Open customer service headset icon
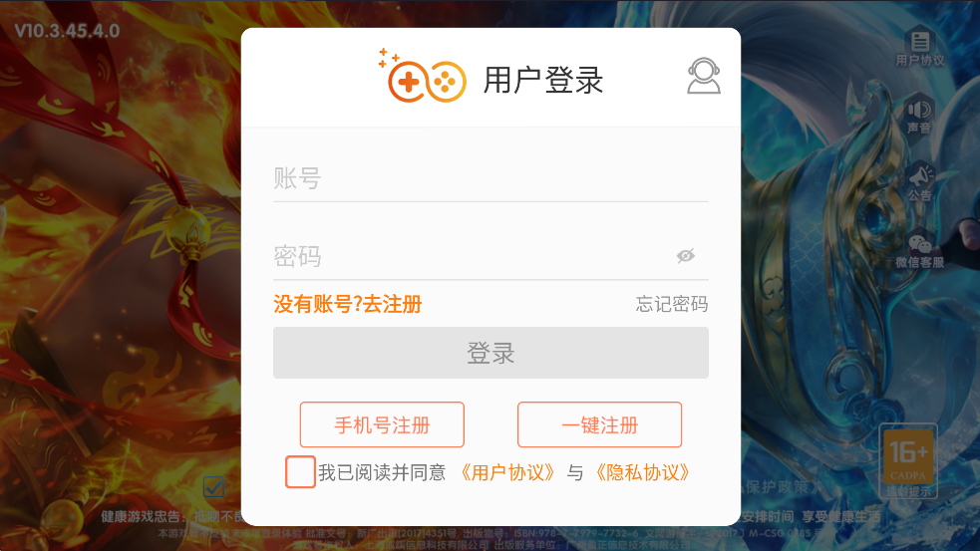The height and width of the screenshot is (551, 980). tap(704, 76)
